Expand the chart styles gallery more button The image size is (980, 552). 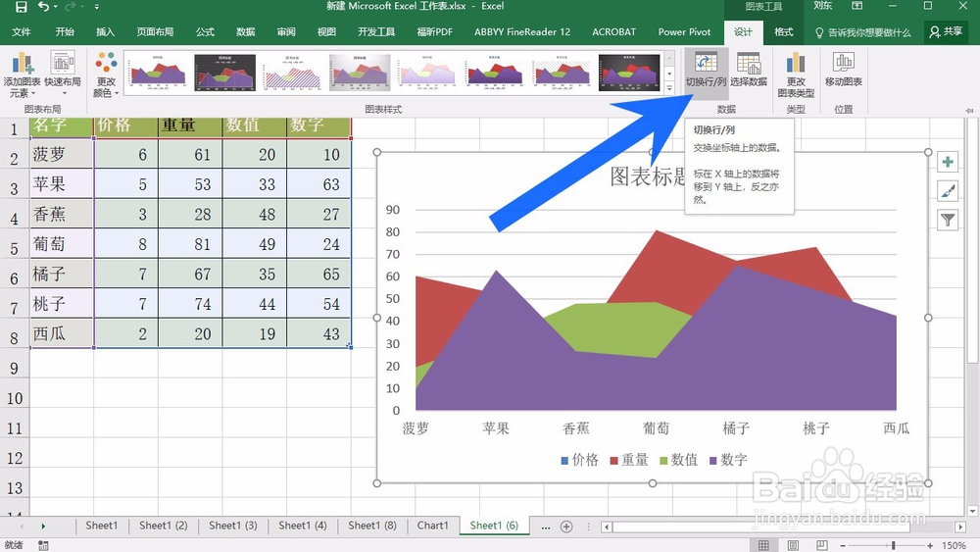tap(669, 88)
